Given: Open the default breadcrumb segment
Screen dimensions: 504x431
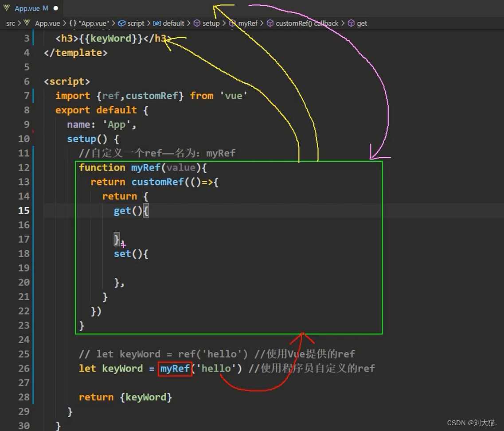Looking at the screenshot, I should [x=174, y=23].
